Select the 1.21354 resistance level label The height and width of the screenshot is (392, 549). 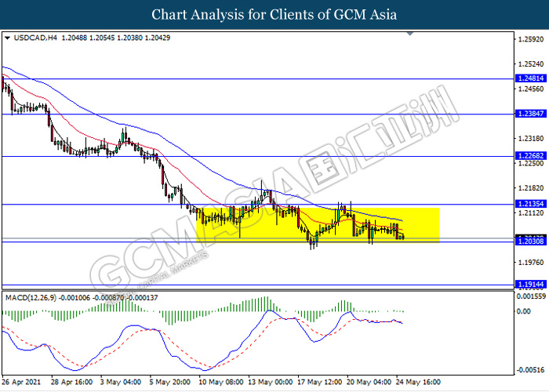[531, 204]
